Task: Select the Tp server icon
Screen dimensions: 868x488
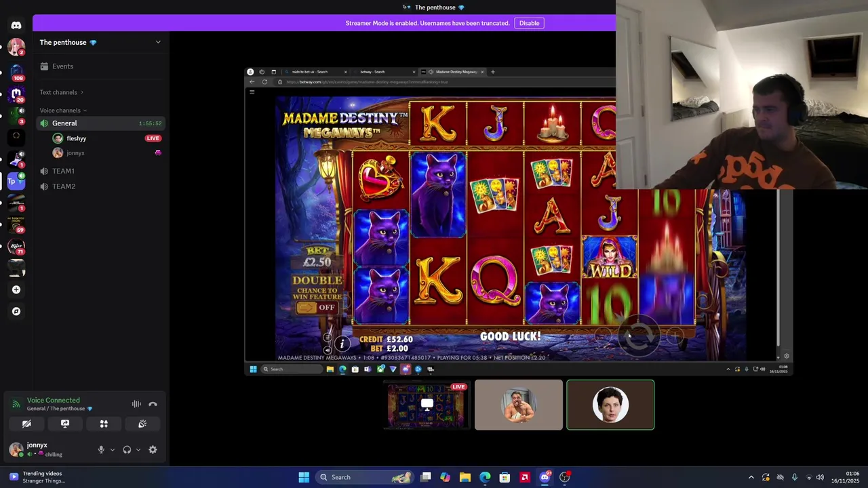Action: (15, 181)
